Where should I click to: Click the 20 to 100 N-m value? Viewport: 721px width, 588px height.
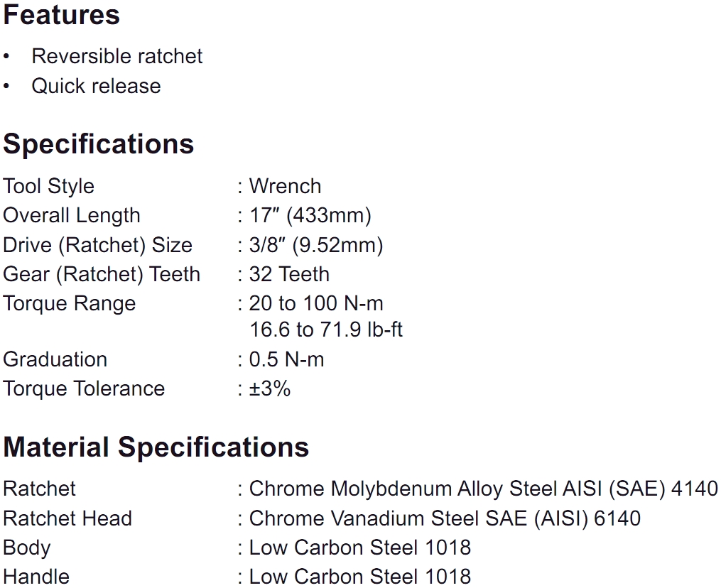coord(316,303)
